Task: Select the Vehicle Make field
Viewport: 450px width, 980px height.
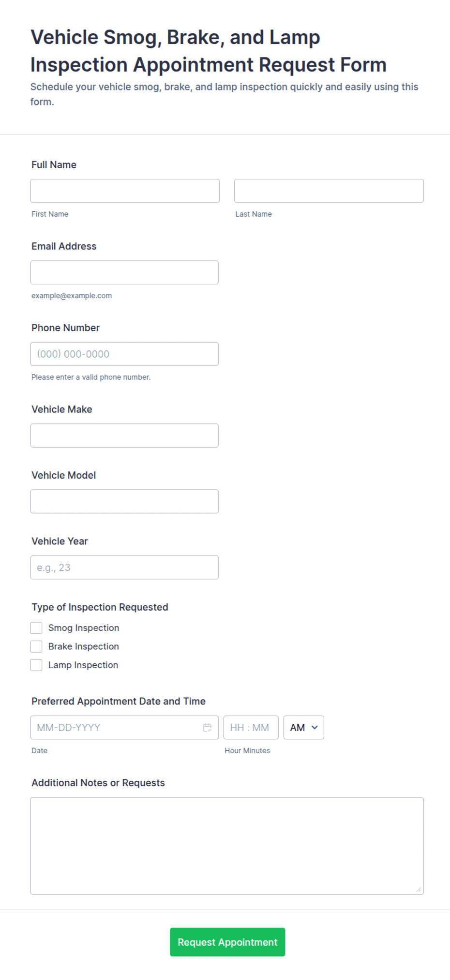Action: tap(124, 435)
